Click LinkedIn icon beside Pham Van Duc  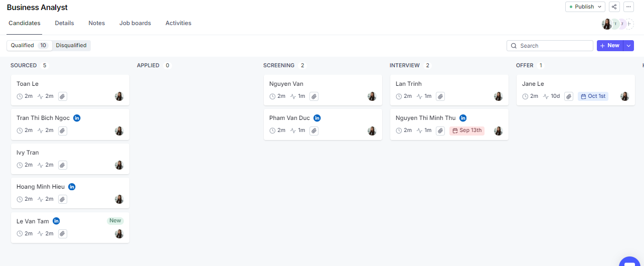click(x=317, y=118)
